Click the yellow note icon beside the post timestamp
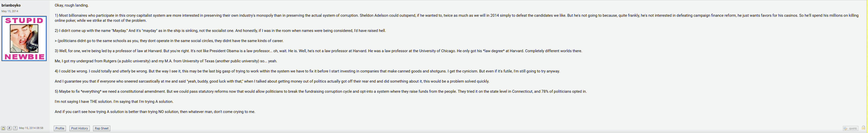Image resolution: width=868 pixels, height=133 pixels. pyautogui.click(x=3, y=128)
